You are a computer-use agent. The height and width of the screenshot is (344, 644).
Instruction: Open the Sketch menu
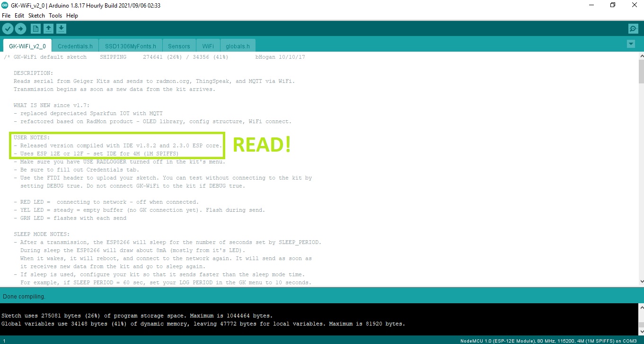[36, 16]
